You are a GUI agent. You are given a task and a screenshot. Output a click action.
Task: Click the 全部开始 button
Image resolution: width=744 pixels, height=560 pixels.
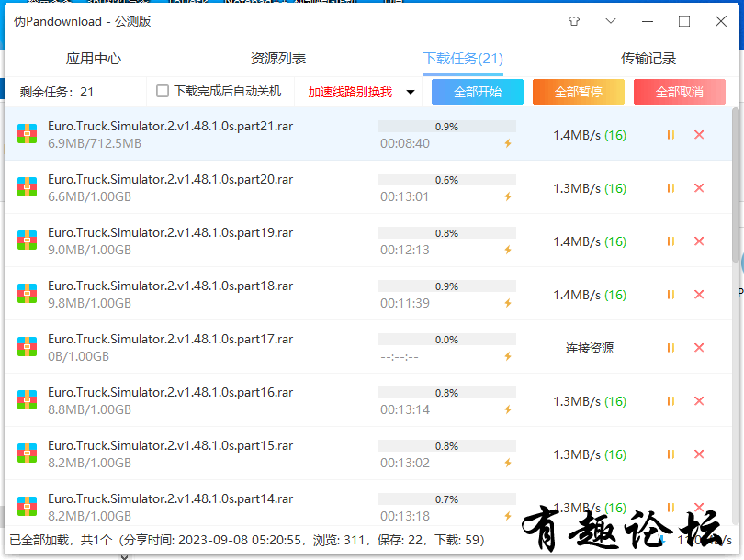[478, 92]
